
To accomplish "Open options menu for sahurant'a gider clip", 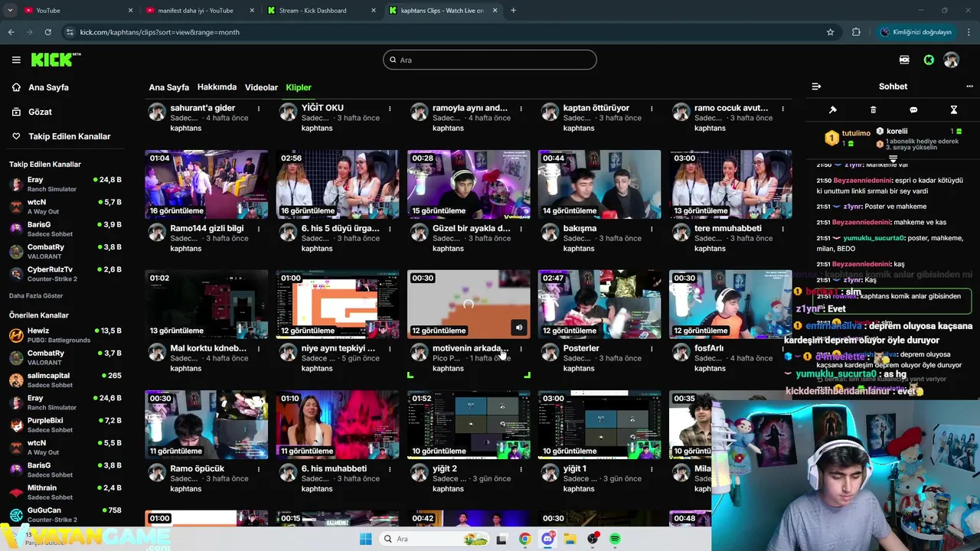I will pos(259,109).
